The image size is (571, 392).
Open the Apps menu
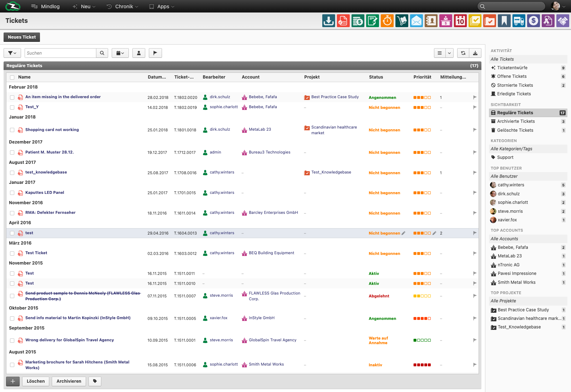[x=162, y=6]
